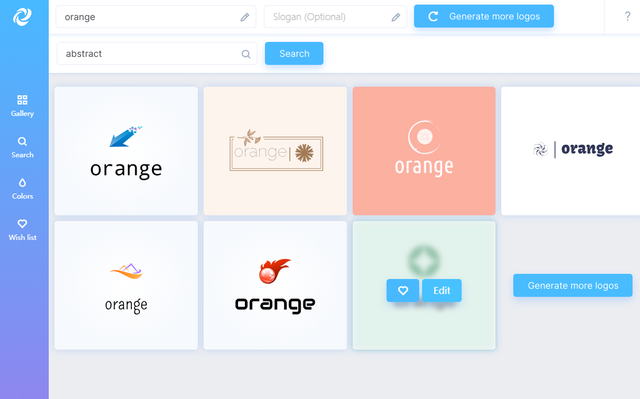Image resolution: width=640 pixels, height=399 pixels.
Task: Select the blue arrow orange logo
Action: point(126,151)
